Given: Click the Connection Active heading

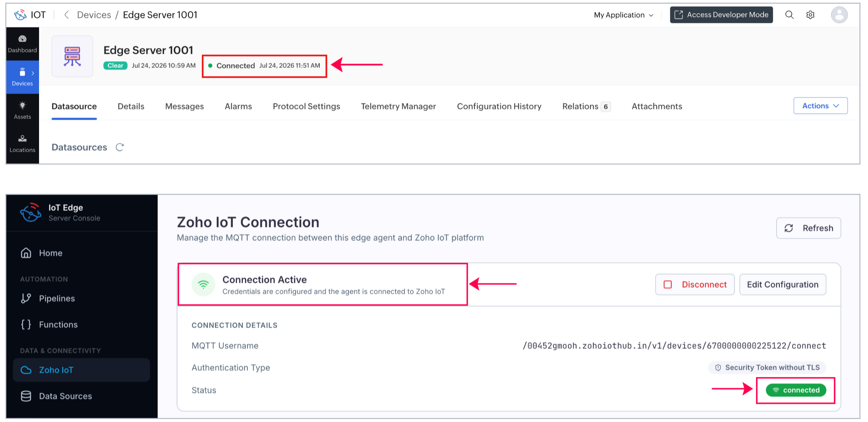Looking at the screenshot, I should pos(264,280).
